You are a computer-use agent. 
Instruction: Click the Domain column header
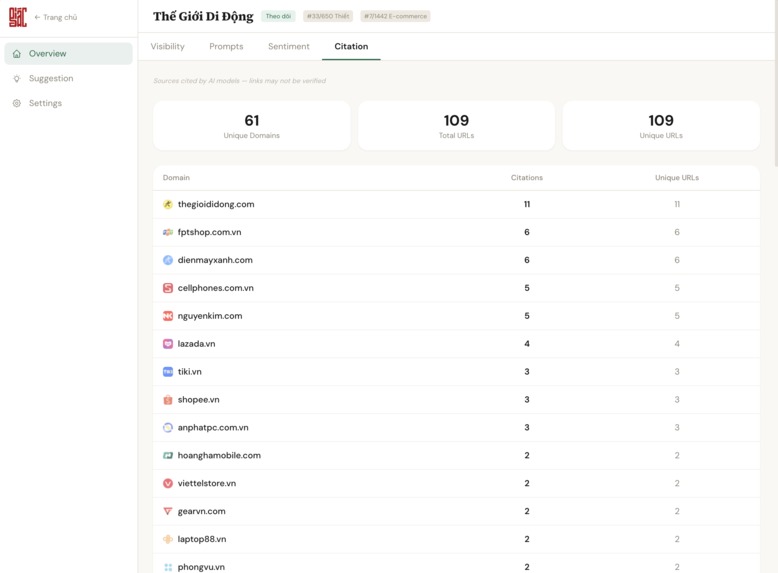pos(176,178)
